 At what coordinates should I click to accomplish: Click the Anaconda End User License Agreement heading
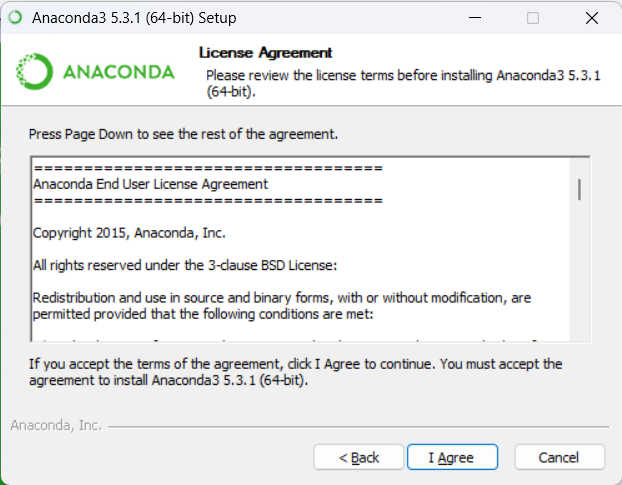click(150, 184)
